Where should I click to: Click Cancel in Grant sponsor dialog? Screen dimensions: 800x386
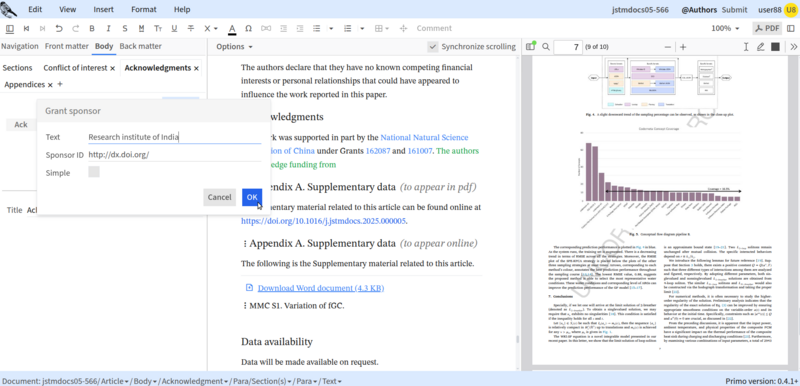(x=219, y=197)
